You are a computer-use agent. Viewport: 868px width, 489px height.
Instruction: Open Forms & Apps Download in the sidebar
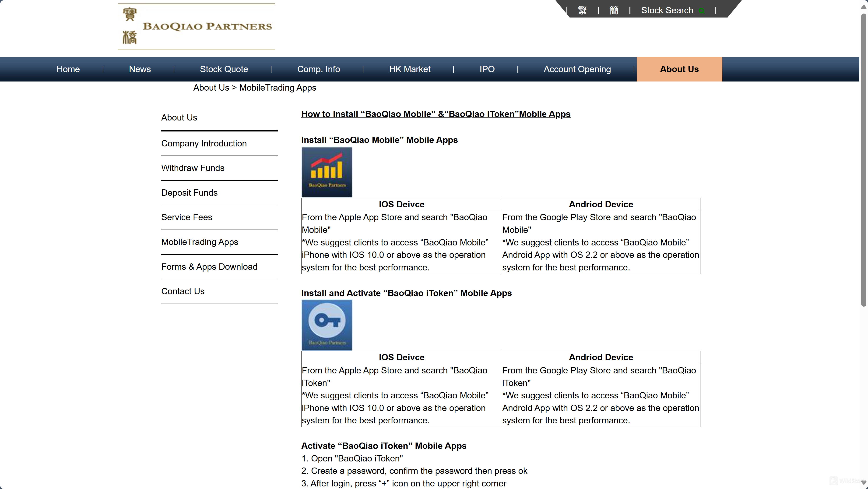point(209,267)
